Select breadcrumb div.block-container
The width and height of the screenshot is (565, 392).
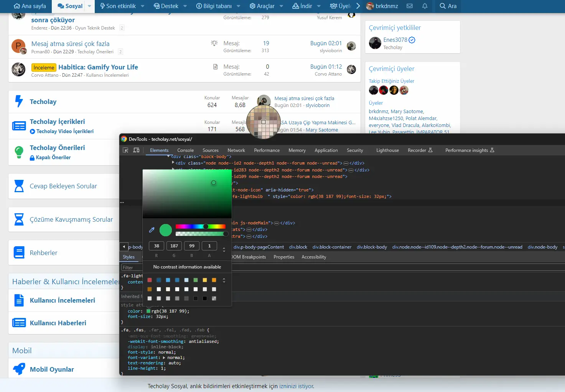[332, 247]
